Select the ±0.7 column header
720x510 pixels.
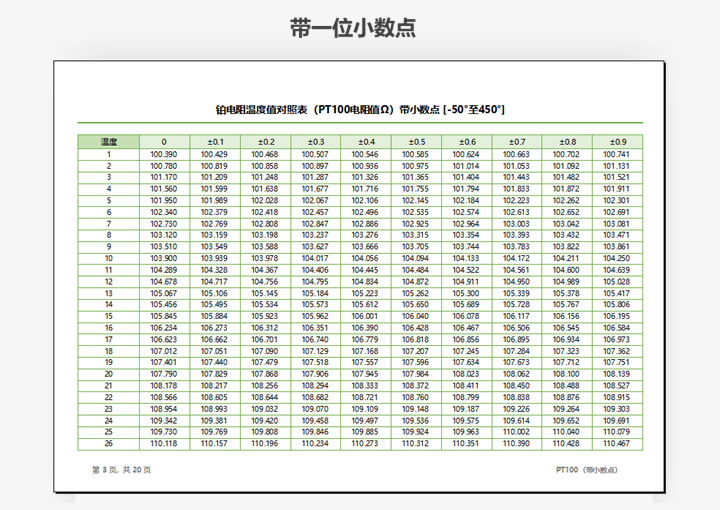coord(516,142)
